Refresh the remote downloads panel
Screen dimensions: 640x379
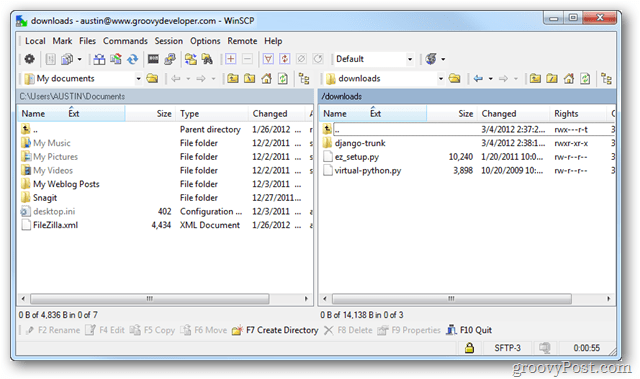tap(585, 78)
